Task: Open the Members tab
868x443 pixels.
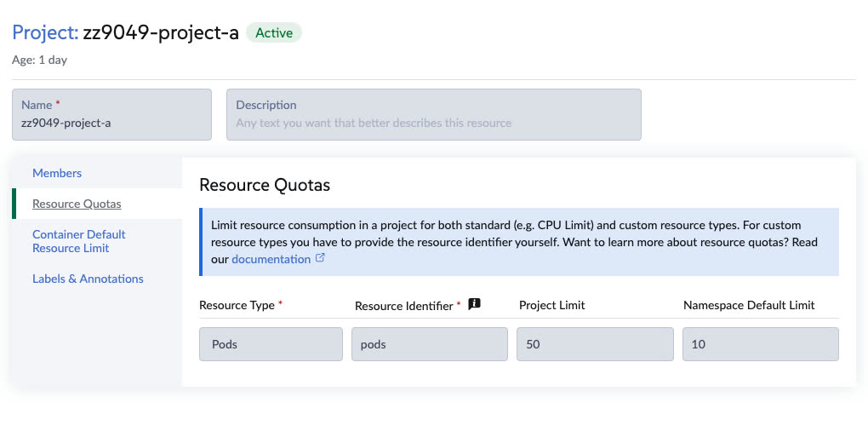Action: pyautogui.click(x=57, y=173)
